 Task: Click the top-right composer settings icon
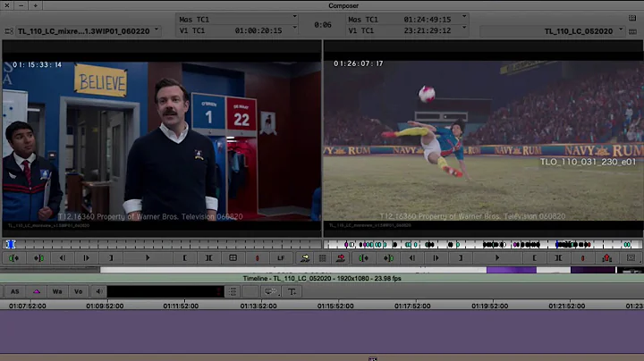click(x=632, y=18)
